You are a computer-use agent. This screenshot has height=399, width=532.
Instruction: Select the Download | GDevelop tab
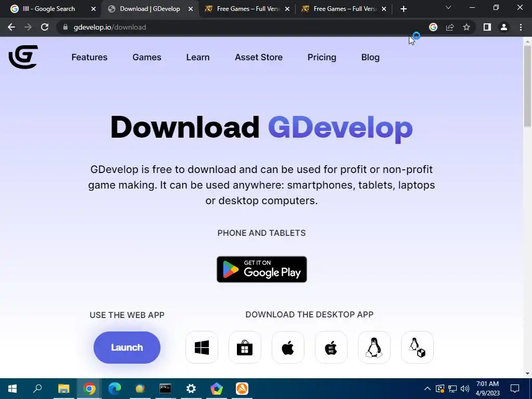150,9
